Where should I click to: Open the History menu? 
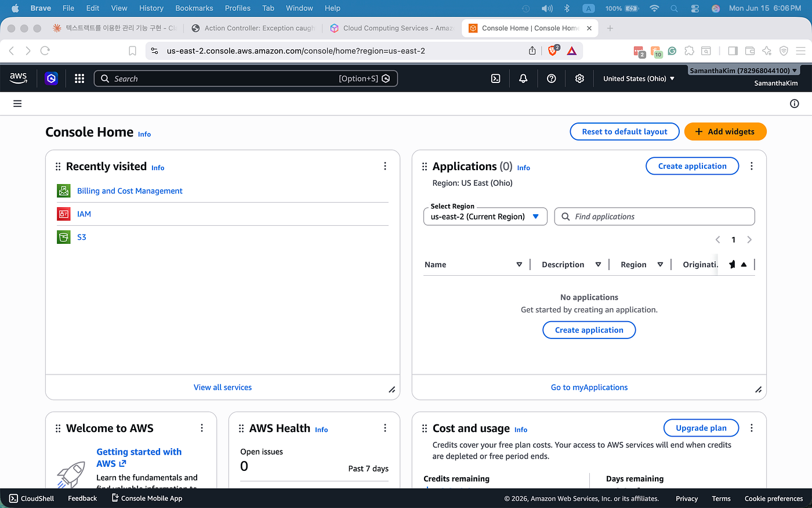(x=151, y=8)
